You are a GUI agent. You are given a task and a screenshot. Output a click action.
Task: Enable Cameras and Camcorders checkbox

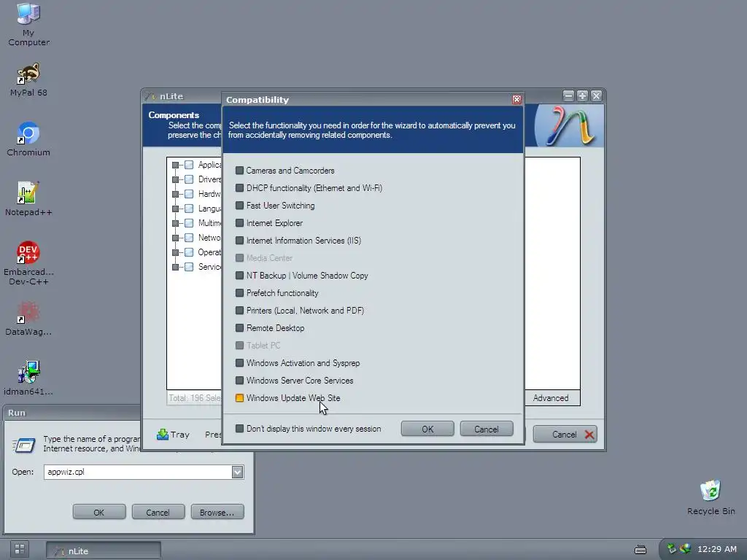point(239,171)
